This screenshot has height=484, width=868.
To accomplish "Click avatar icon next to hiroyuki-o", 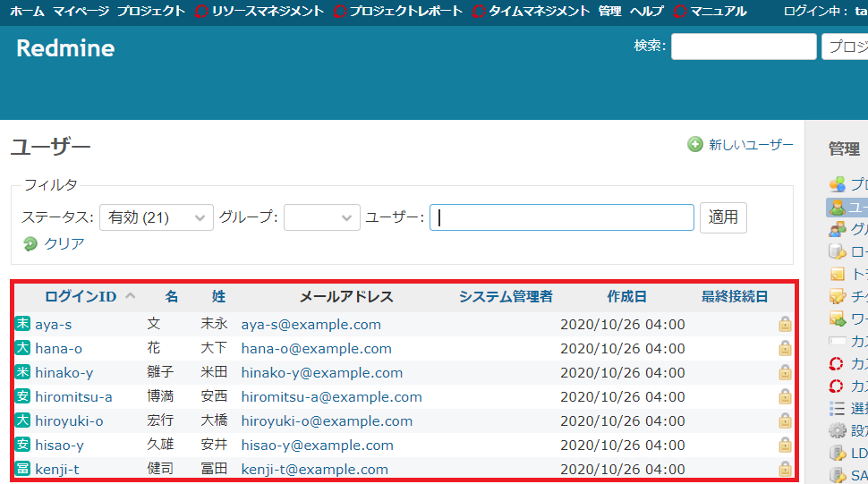I will pos(22,420).
